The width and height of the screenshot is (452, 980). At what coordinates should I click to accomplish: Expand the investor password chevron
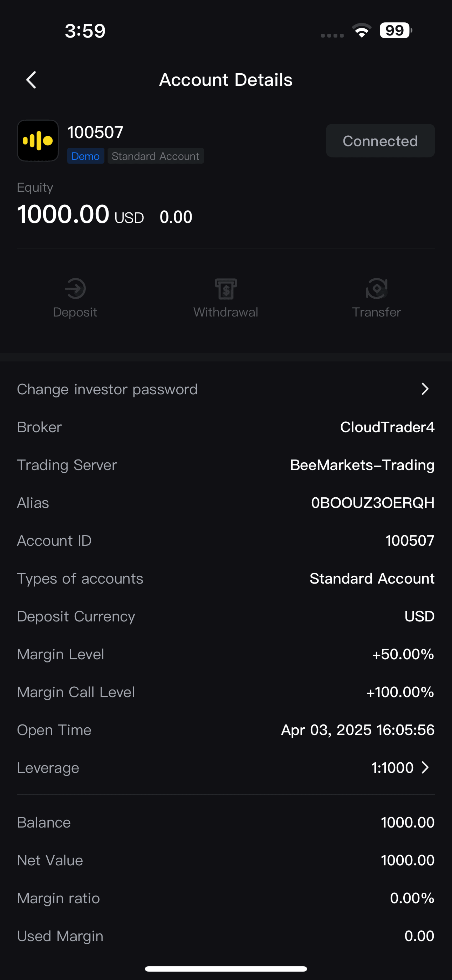(x=425, y=389)
